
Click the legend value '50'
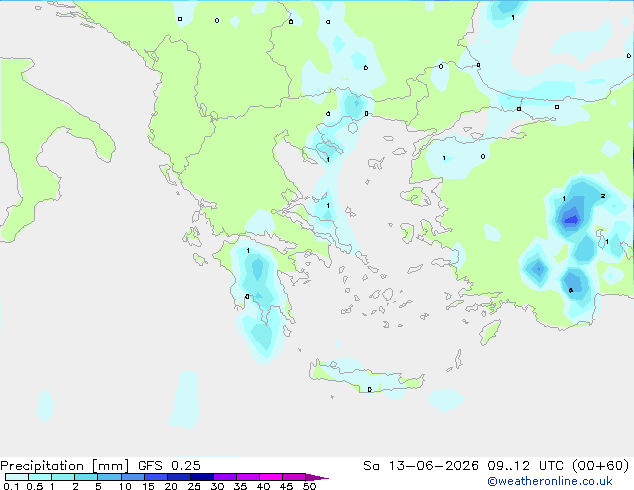309,486
